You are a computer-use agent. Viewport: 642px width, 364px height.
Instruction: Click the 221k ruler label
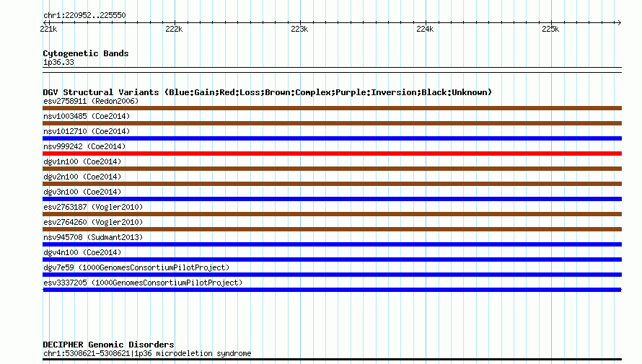click(48, 29)
